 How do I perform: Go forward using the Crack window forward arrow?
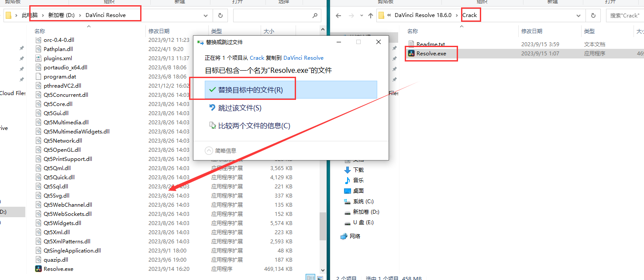pos(352,16)
